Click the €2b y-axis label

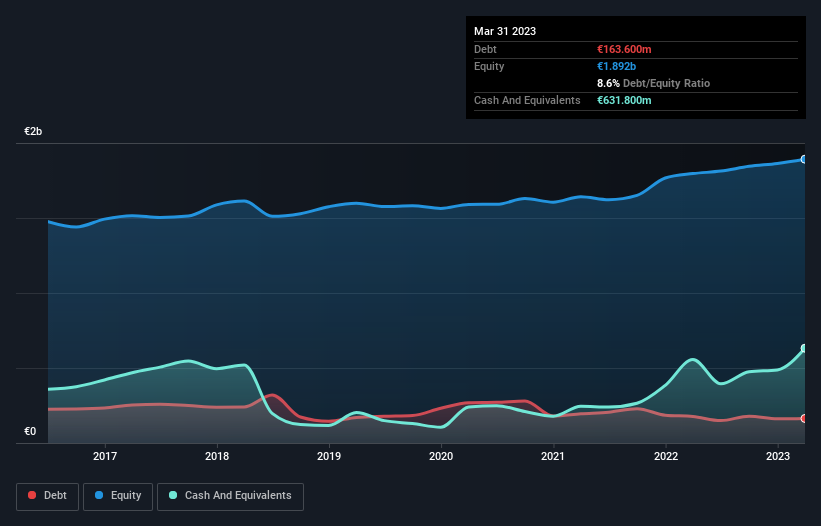point(34,132)
